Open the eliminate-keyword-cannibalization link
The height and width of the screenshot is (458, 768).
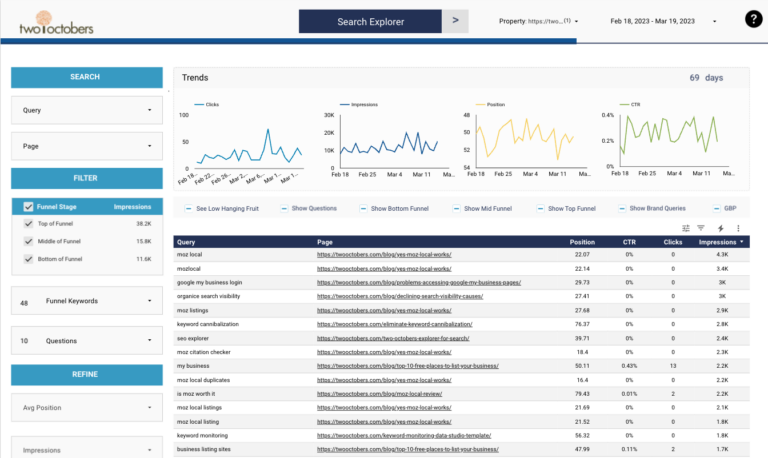pyautogui.click(x=394, y=324)
